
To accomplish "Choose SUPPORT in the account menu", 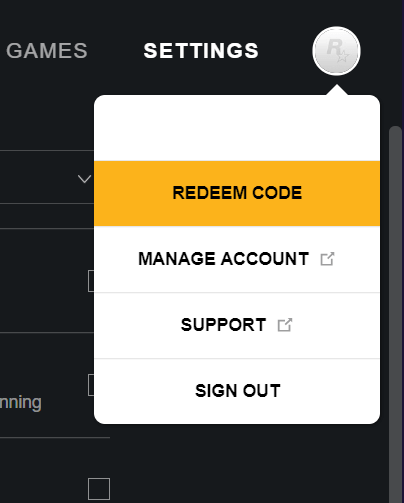I will pyautogui.click(x=237, y=325).
